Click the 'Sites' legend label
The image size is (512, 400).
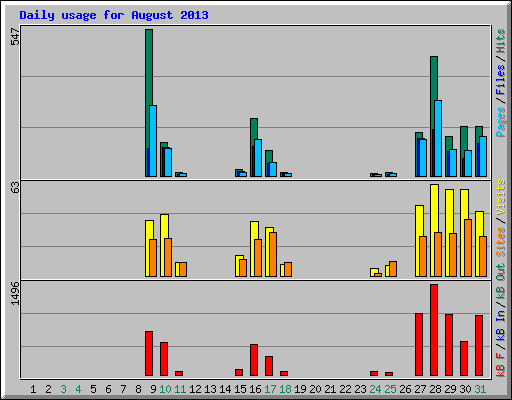501,242
